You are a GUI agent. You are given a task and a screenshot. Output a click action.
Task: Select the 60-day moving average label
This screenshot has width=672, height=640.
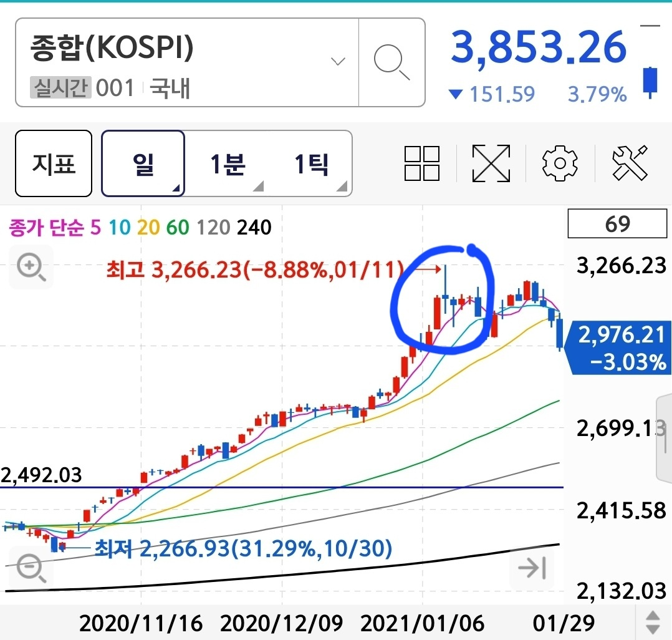[178, 227]
